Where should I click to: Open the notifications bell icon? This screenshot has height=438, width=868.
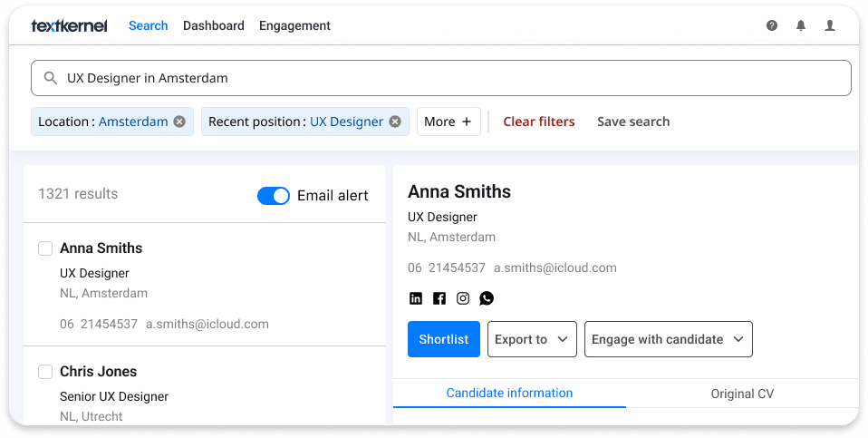click(x=801, y=25)
